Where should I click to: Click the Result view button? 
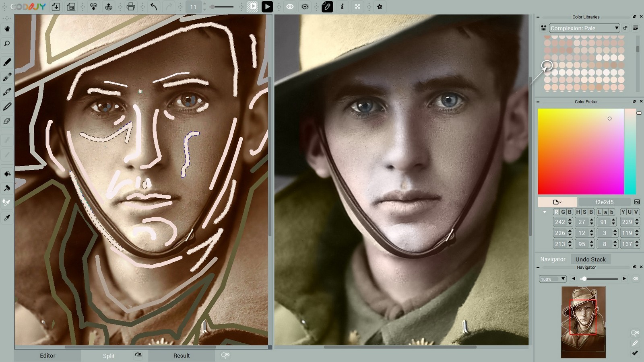point(182,356)
